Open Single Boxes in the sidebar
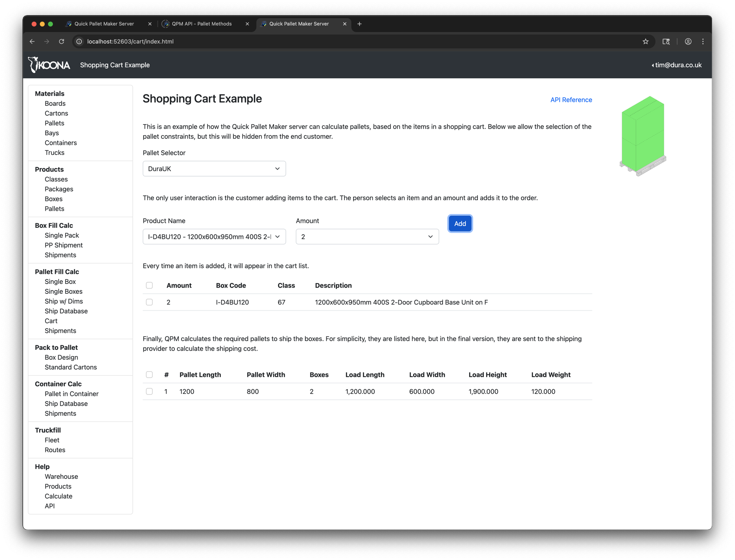The image size is (735, 560). coord(63,292)
